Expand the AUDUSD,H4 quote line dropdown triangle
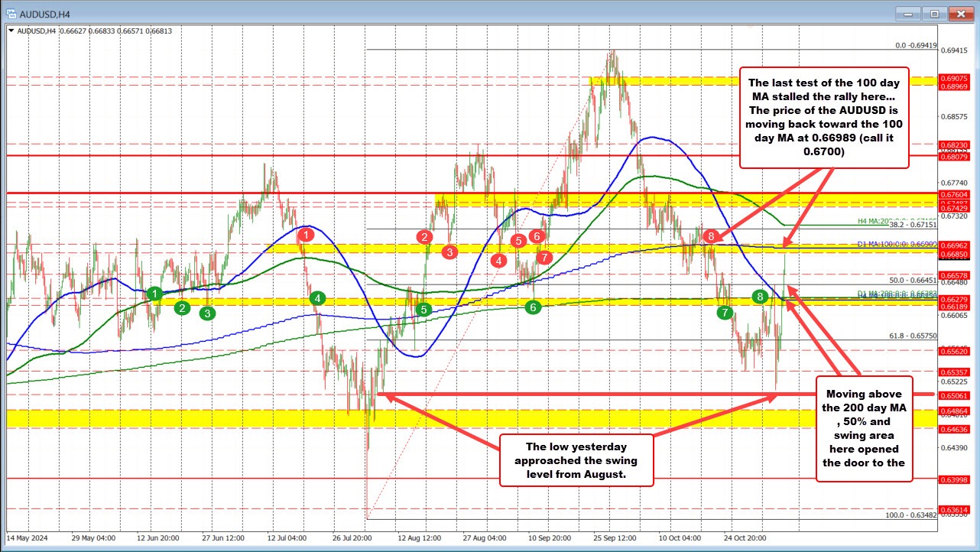Screen dimensions: 980x552 12,32
